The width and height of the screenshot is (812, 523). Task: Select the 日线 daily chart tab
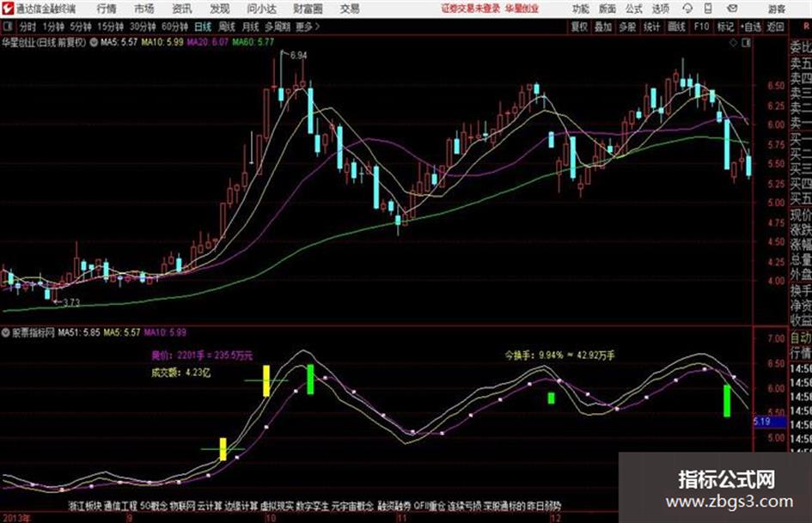203,27
